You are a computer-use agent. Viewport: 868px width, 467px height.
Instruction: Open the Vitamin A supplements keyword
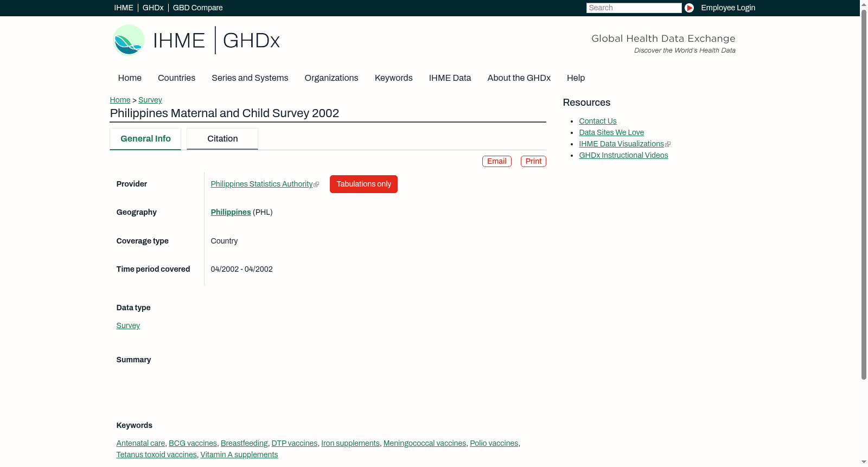coord(239,455)
